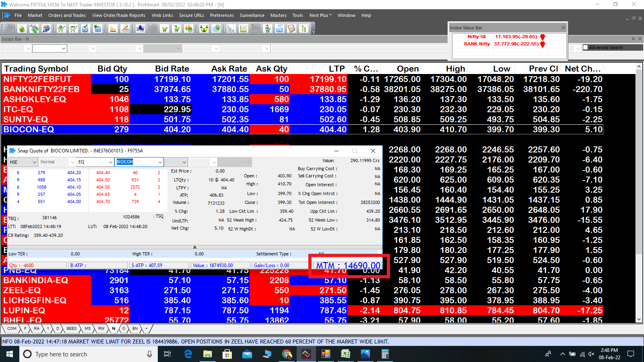Click the green cart icon after greyed windows icon
Image resolution: width=644 pixels, height=362 pixels.
[x=165, y=29]
